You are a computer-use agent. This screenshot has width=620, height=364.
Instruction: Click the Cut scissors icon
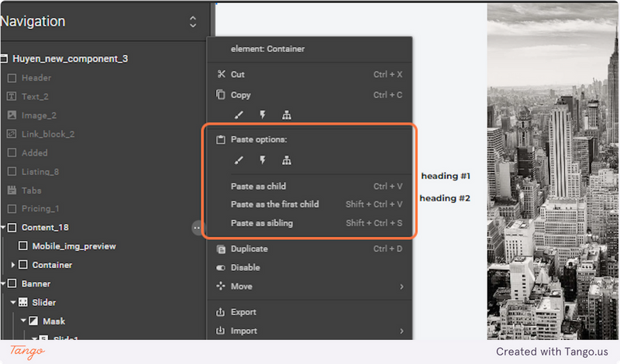tap(221, 74)
